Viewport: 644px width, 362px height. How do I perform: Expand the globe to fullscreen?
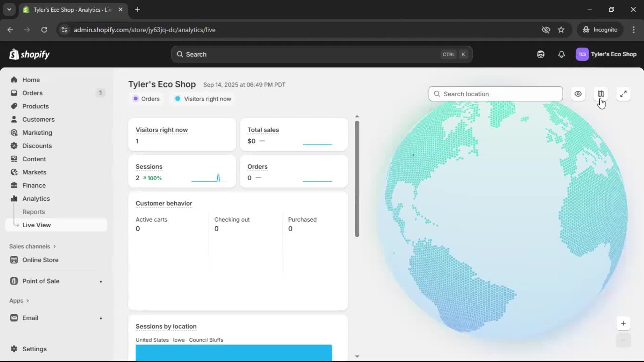pos(623,94)
